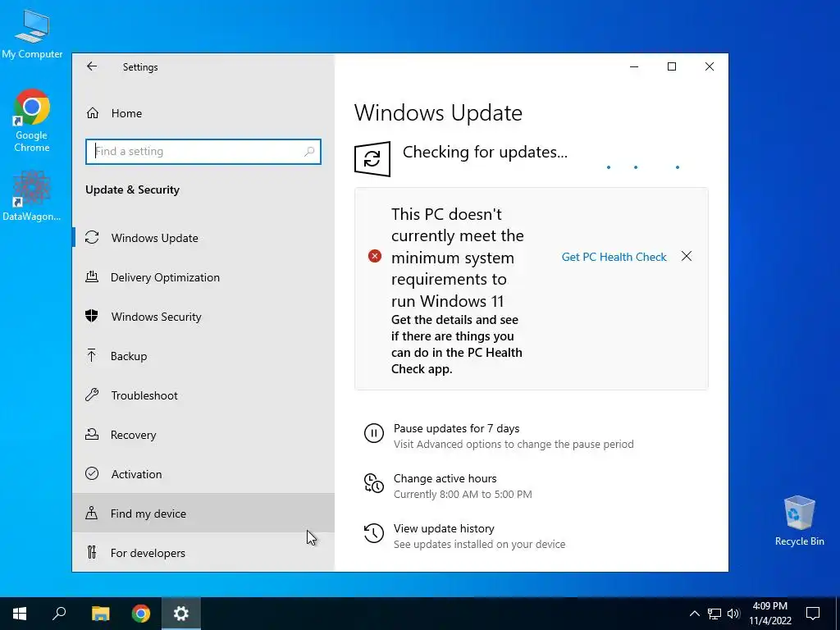Select Google Chrome desktop shortcut
The width and height of the screenshot is (840, 630).
[x=32, y=121]
